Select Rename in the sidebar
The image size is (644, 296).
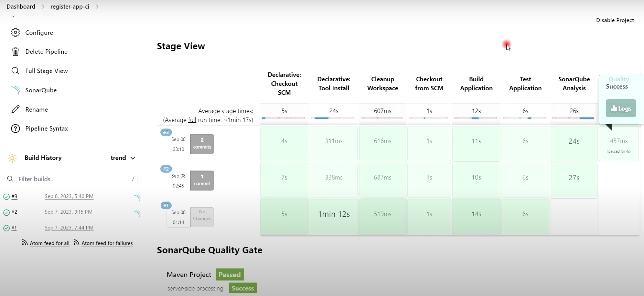pyautogui.click(x=36, y=110)
